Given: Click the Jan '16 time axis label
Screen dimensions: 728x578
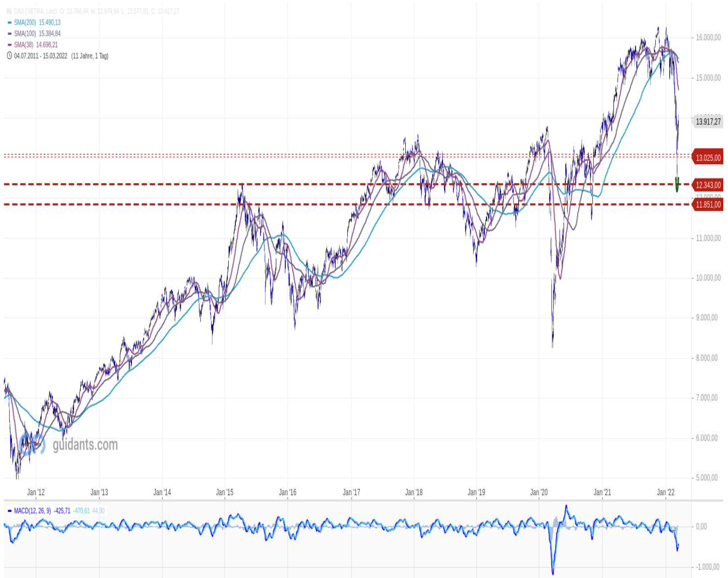Looking at the screenshot, I should click(288, 492).
